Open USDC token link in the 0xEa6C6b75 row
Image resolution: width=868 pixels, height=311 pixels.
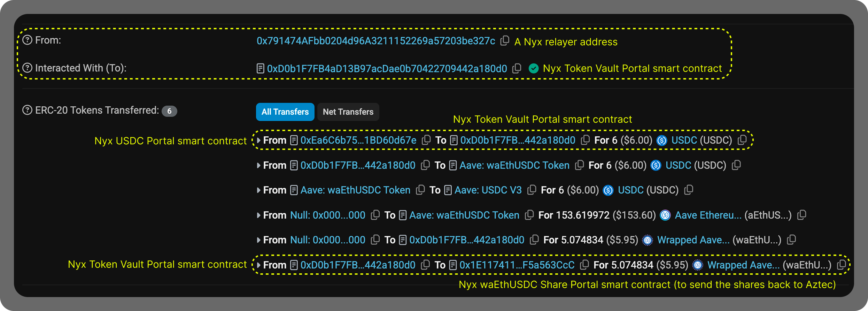(x=684, y=140)
